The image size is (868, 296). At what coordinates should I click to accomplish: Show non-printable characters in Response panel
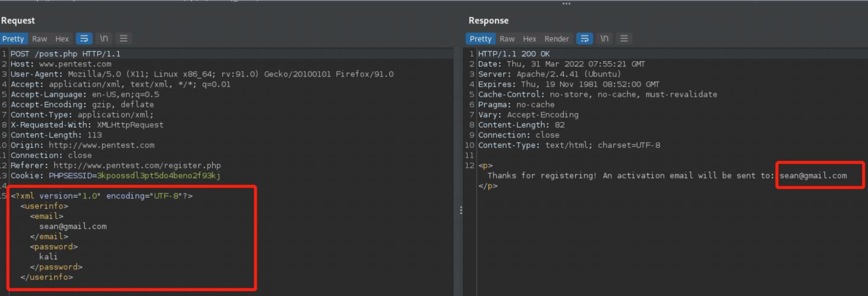click(604, 39)
